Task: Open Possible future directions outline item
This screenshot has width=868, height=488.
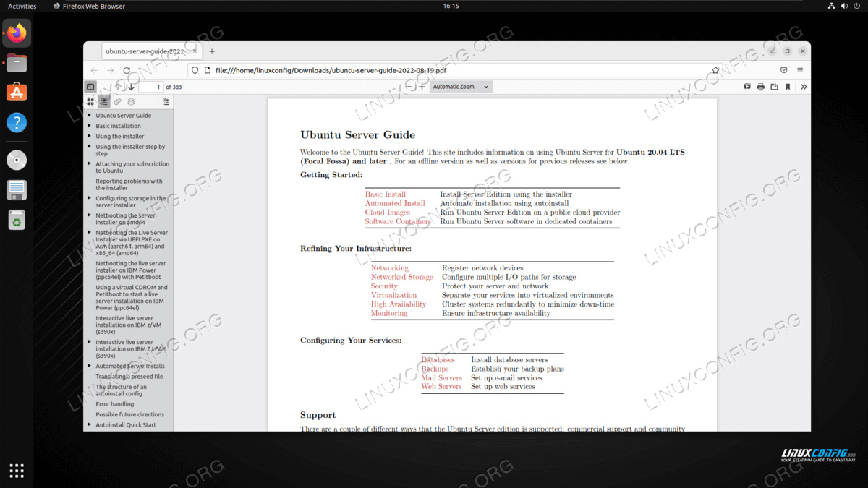Action: pos(130,414)
